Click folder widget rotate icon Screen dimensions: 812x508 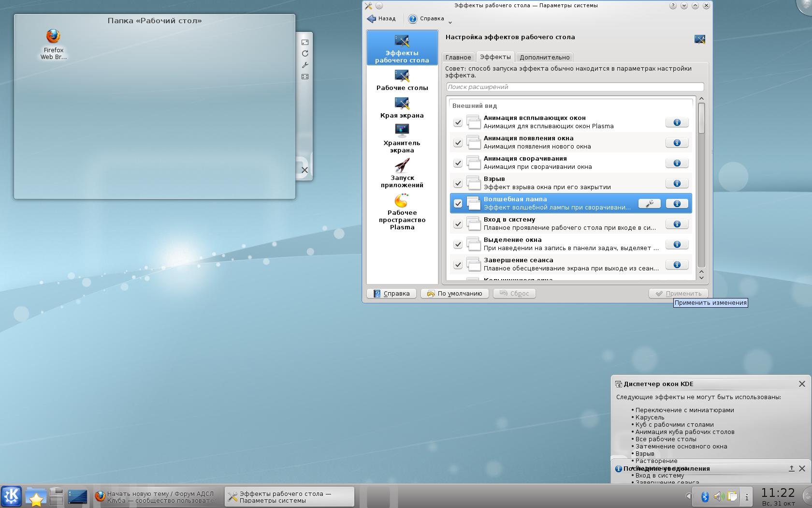coord(305,54)
